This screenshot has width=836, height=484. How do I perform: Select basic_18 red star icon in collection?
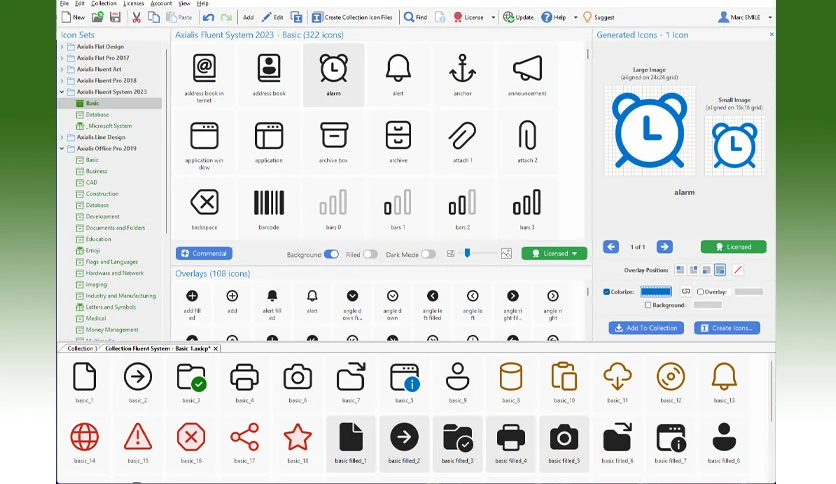point(298,442)
